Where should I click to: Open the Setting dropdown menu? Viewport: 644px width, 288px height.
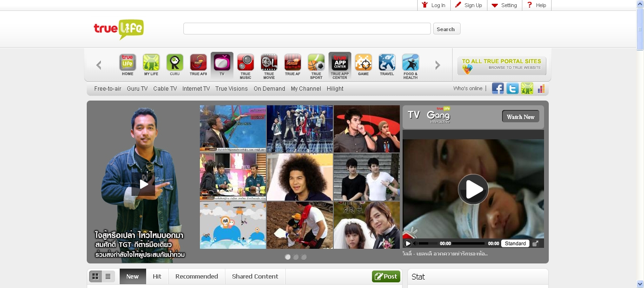tap(504, 5)
